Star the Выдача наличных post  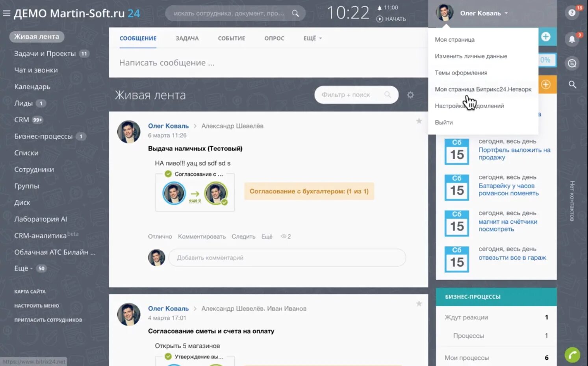click(x=419, y=121)
